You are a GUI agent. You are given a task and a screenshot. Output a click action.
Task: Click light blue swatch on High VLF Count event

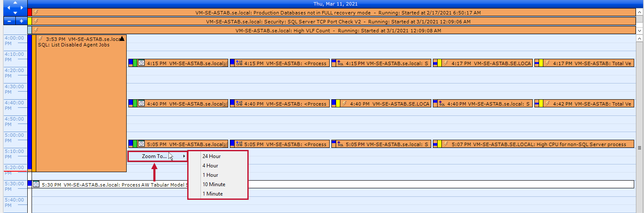29,30
